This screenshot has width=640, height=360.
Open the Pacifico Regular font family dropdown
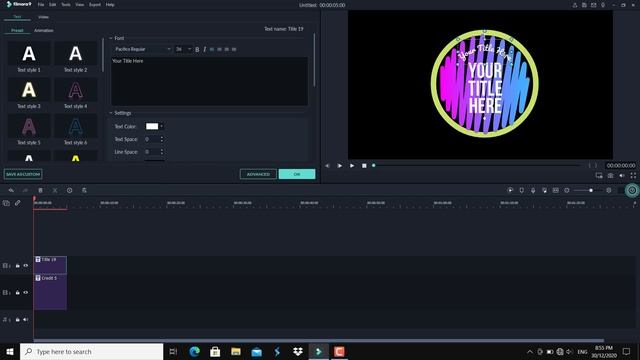pyautogui.click(x=142, y=49)
